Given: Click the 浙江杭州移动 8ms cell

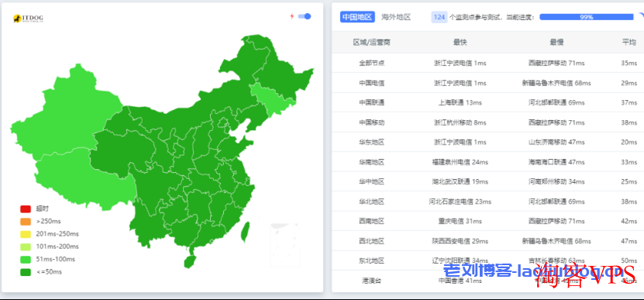Looking at the screenshot, I should (x=460, y=122).
